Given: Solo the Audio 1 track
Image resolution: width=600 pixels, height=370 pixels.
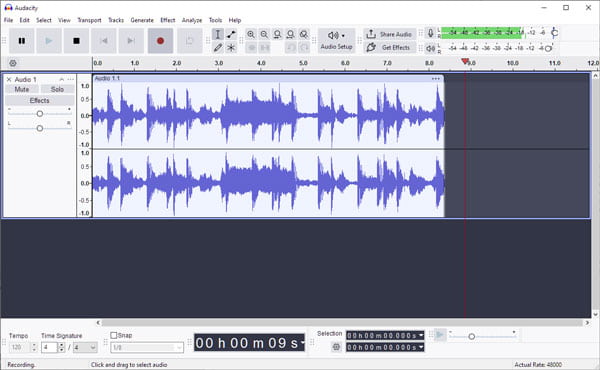Looking at the screenshot, I should pos(57,90).
